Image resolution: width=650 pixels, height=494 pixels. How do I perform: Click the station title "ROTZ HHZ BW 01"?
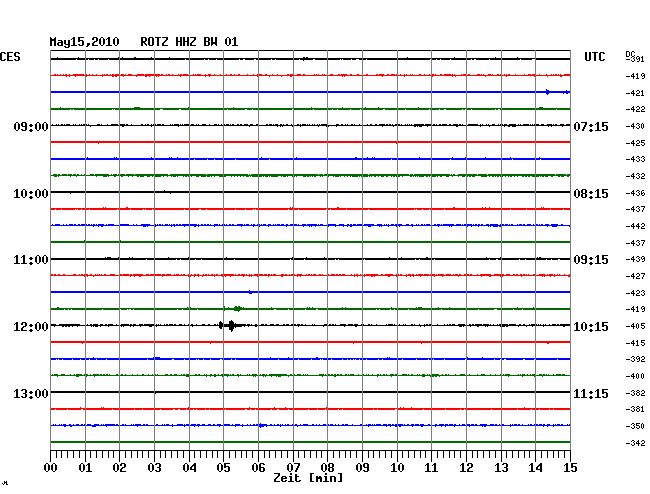[189, 42]
